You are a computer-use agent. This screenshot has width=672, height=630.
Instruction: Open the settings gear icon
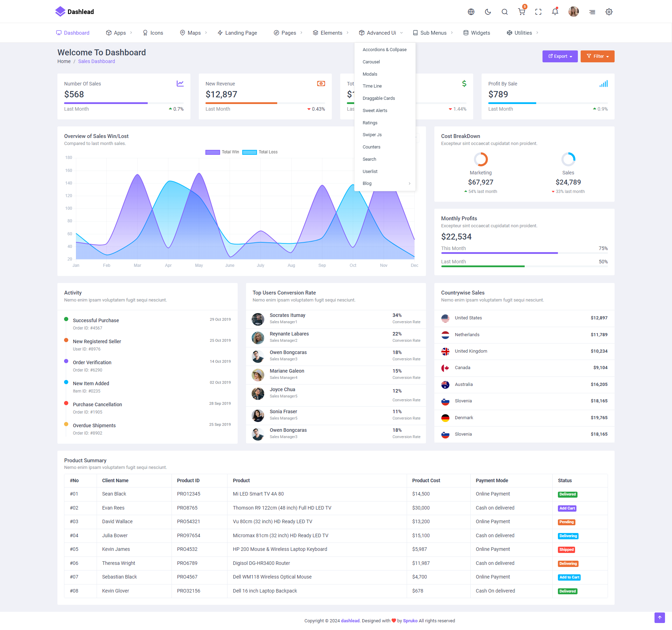pos(609,12)
